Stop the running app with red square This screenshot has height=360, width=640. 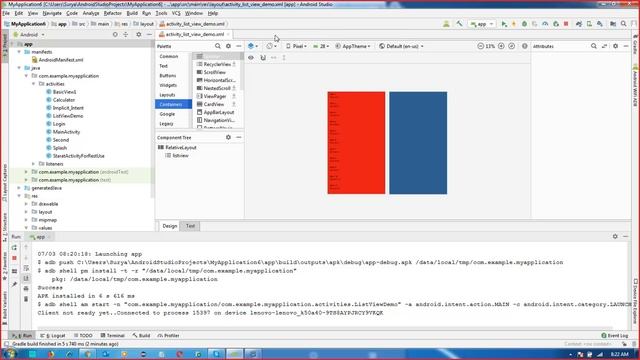(x=566, y=24)
